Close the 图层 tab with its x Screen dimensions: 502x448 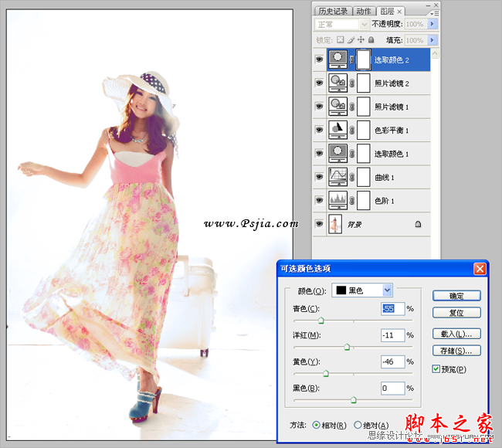click(399, 12)
